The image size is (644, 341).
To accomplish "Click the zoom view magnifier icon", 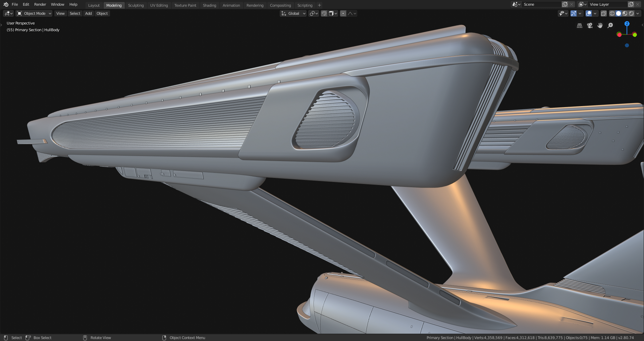I will 610,25.
